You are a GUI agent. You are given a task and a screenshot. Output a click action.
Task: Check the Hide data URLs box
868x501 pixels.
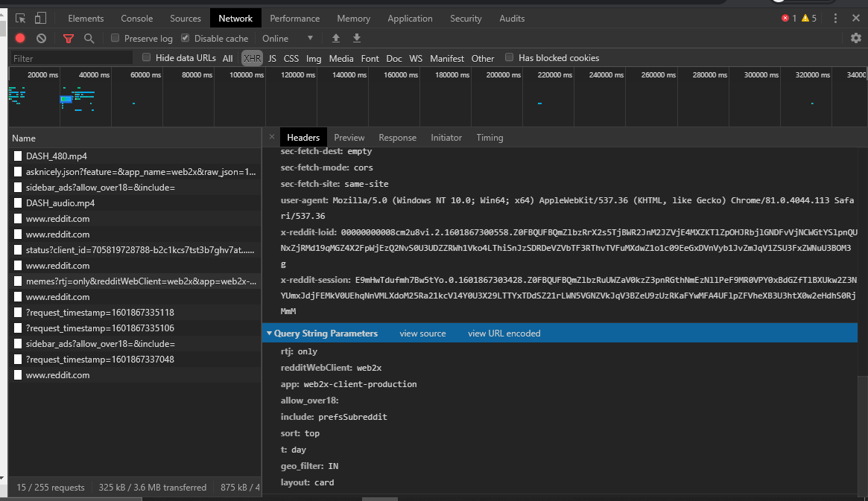(x=147, y=57)
